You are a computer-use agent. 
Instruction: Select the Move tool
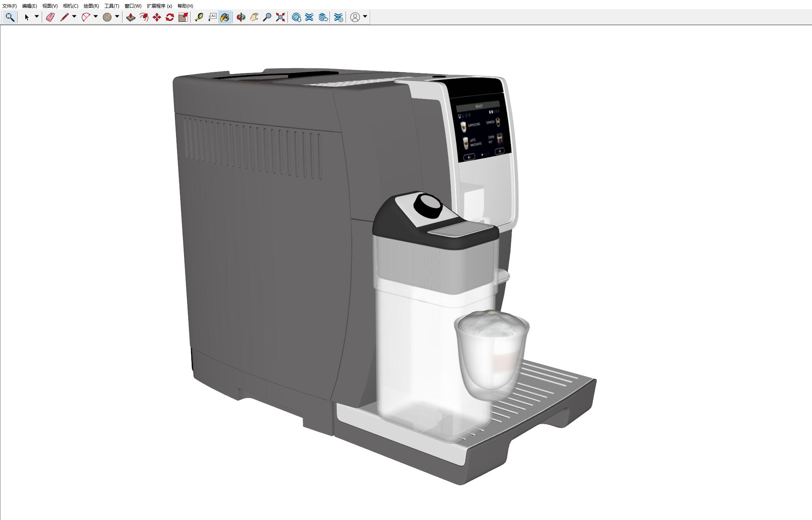click(157, 17)
